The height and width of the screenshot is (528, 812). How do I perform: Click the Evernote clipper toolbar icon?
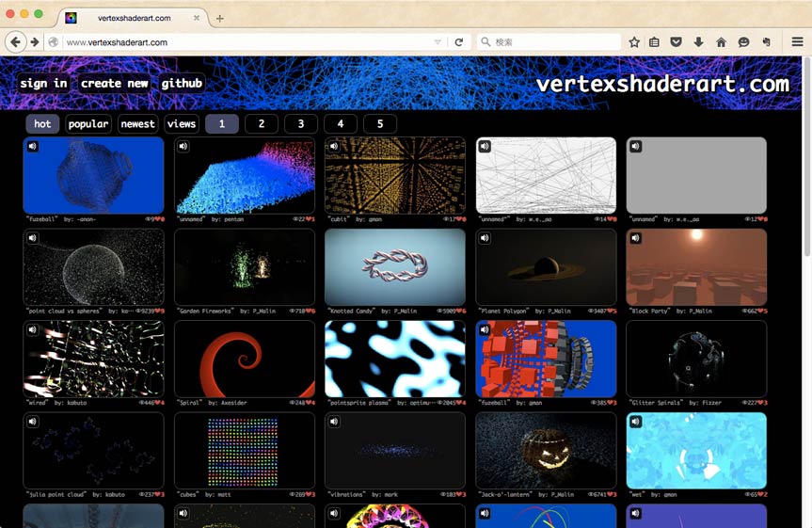pos(767,42)
